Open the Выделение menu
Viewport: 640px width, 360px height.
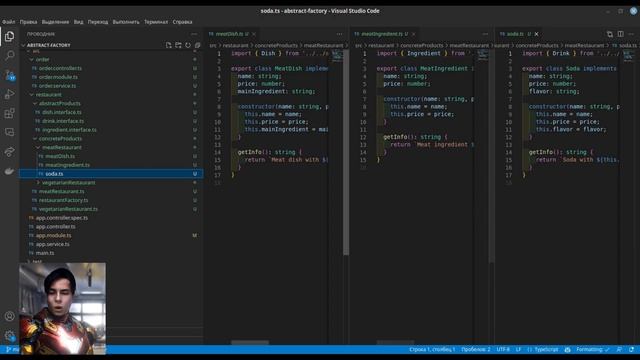[56, 22]
